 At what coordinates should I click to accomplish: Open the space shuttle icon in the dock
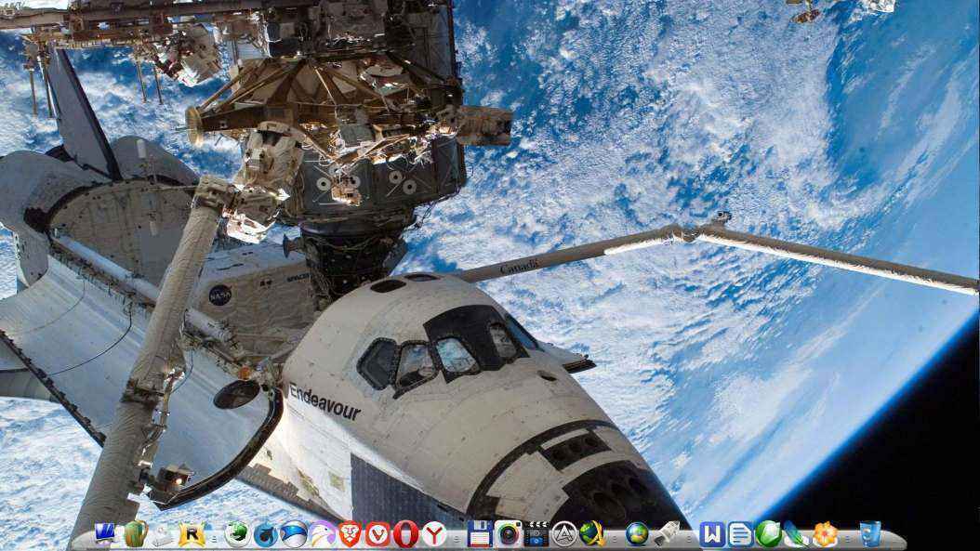point(667,534)
